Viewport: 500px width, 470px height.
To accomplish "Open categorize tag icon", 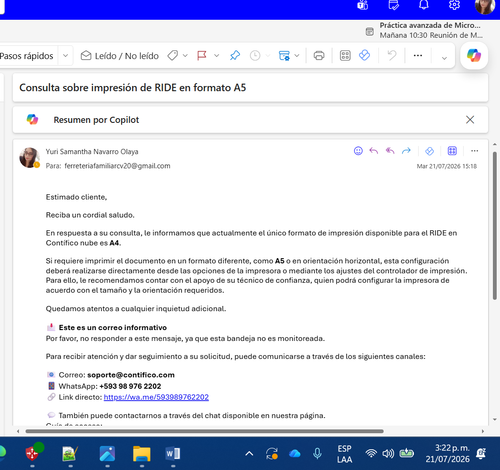I will click(x=173, y=55).
